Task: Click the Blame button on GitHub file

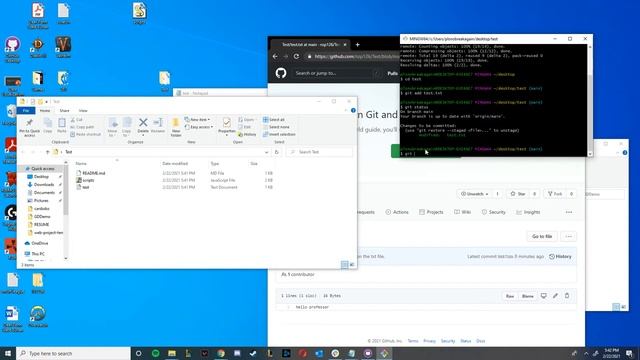Action: click(x=528, y=296)
